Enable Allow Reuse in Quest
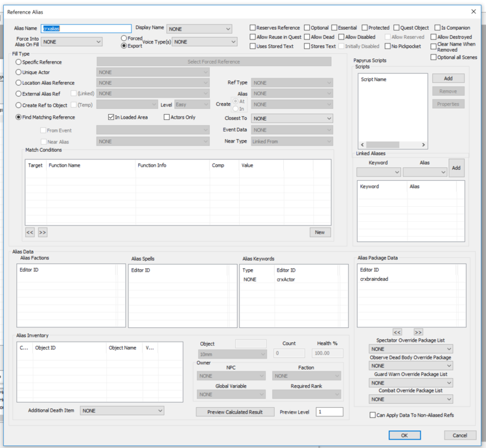This screenshot has width=486, height=448. click(253, 37)
